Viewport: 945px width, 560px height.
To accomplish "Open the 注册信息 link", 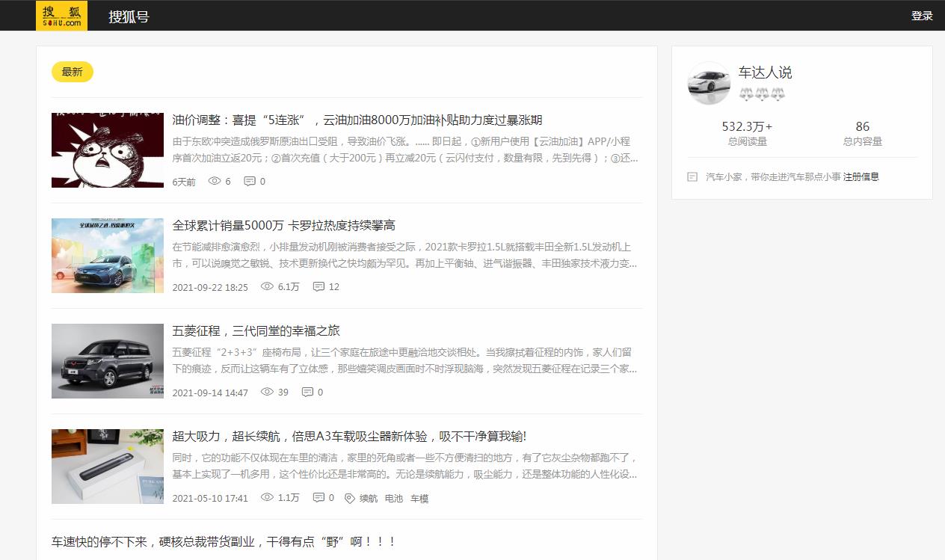I will [x=861, y=177].
